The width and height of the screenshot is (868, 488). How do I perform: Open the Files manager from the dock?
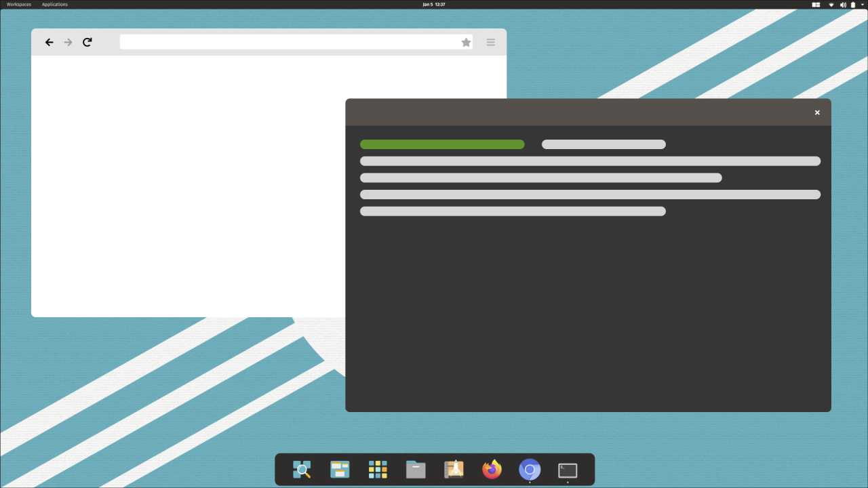(x=416, y=469)
